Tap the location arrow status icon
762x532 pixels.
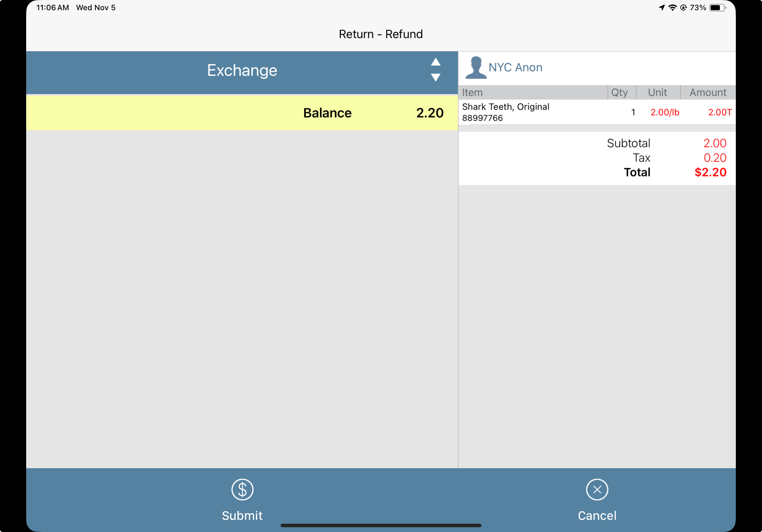(x=662, y=8)
